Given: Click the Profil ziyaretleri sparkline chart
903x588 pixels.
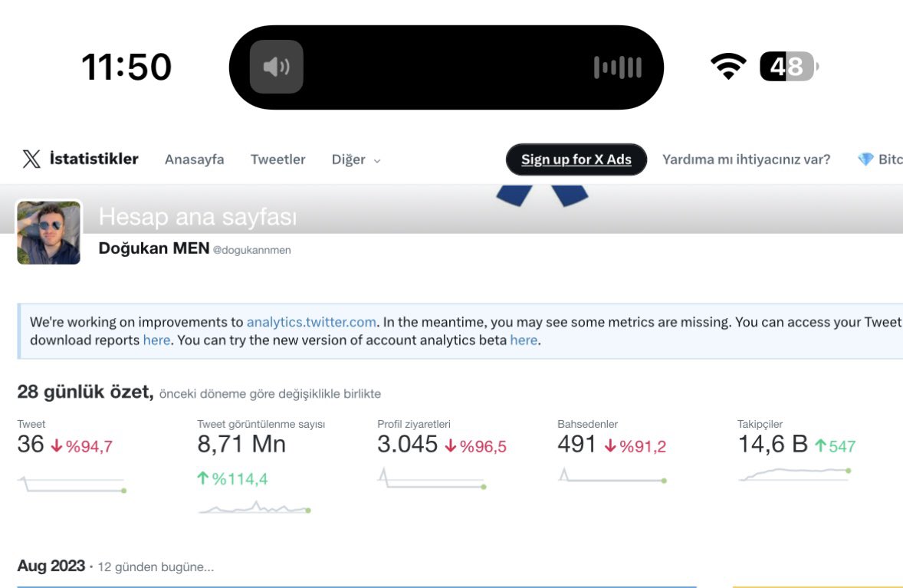Looking at the screenshot, I should pos(432,479).
